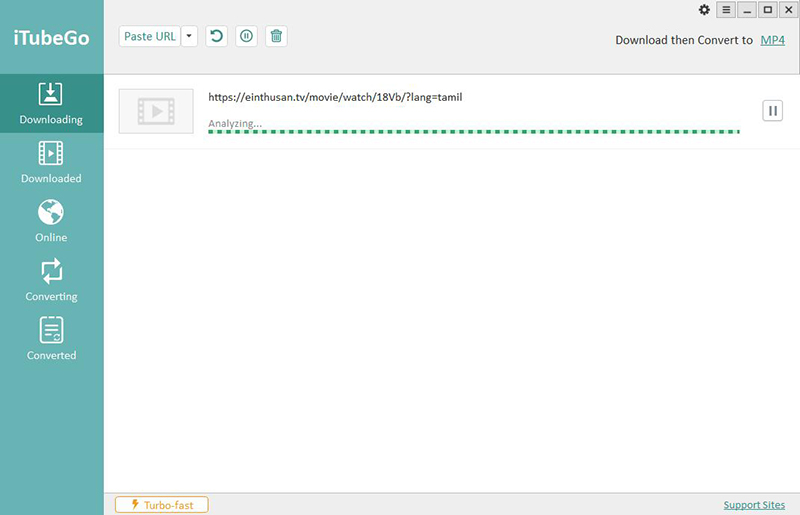The image size is (800, 515).
Task: Open the settings gear icon
Action: [704, 10]
